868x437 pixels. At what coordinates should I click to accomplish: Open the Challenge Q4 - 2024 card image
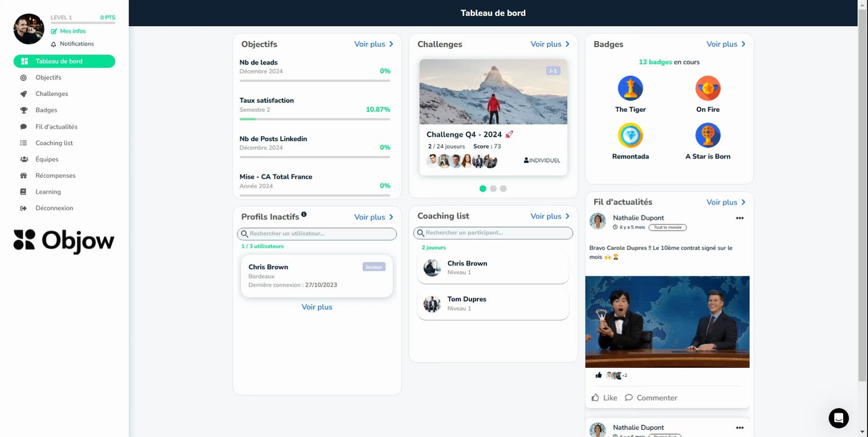493,92
